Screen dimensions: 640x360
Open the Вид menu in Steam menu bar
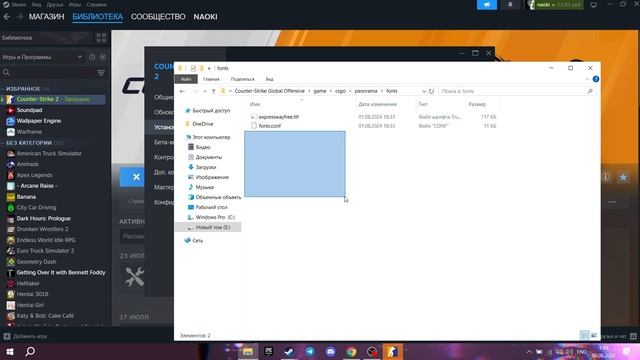(36, 4)
